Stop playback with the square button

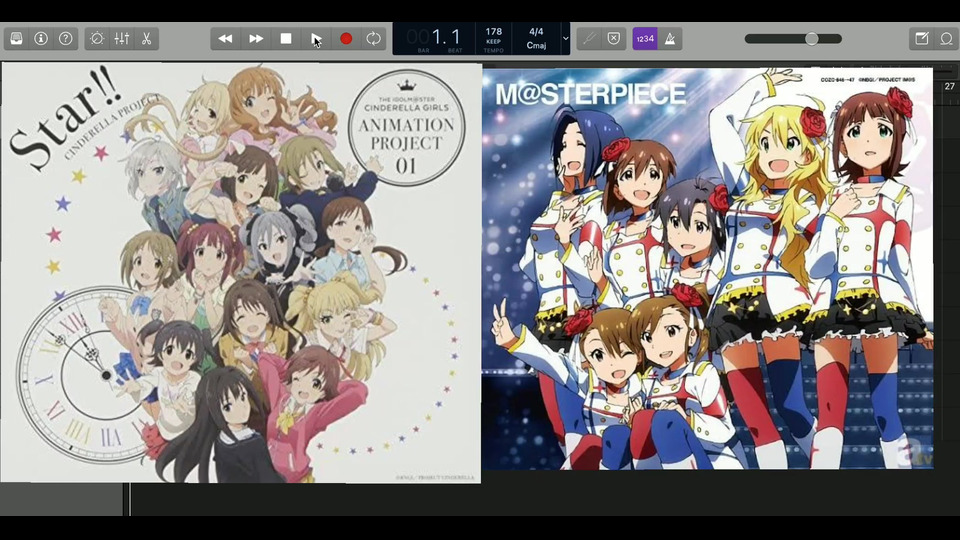tap(286, 39)
